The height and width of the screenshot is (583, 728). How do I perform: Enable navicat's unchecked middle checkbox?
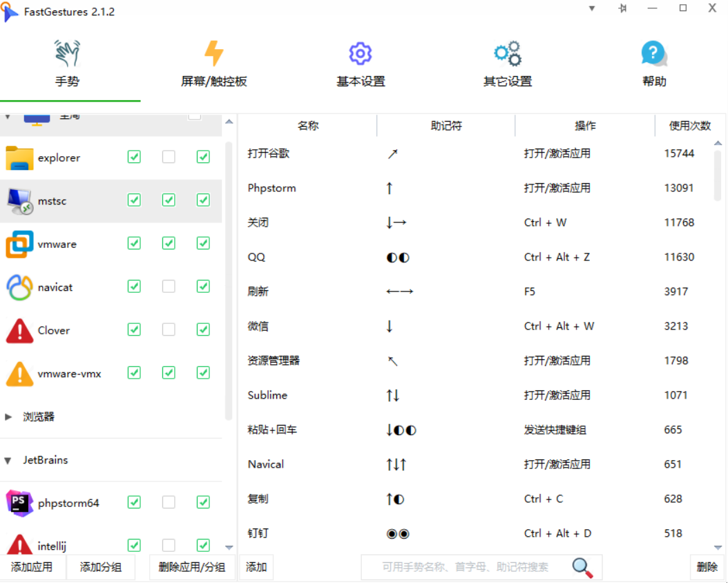tap(169, 287)
